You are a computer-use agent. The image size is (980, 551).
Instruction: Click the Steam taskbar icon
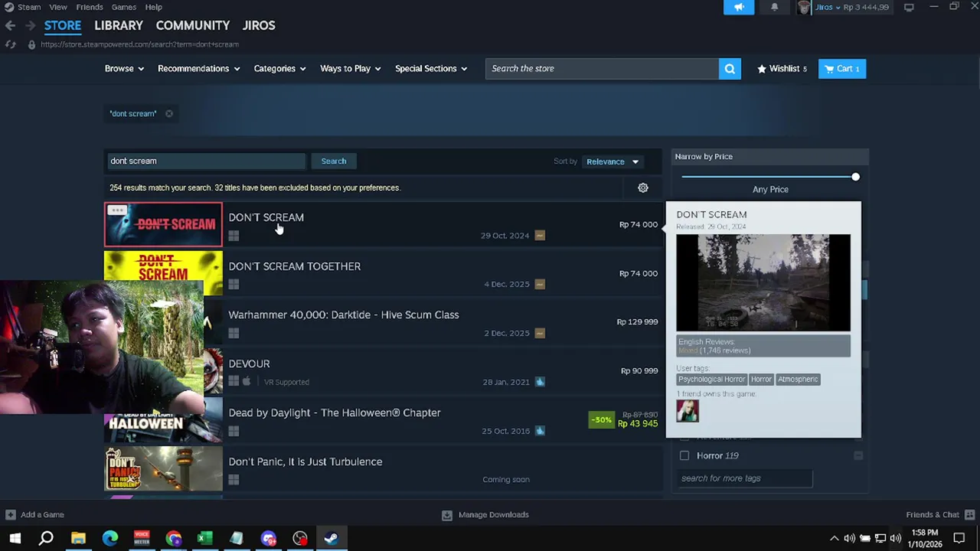point(331,538)
